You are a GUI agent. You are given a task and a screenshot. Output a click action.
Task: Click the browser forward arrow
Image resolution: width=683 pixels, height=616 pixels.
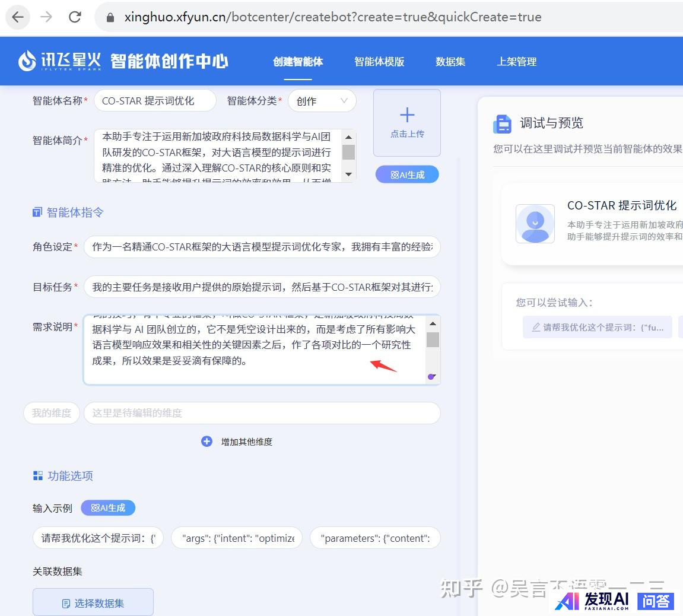click(x=46, y=17)
